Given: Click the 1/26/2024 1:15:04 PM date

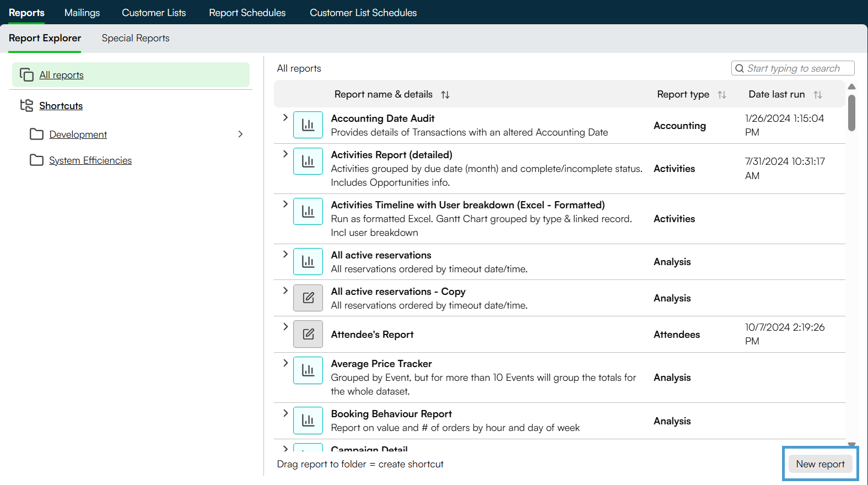Looking at the screenshot, I should coord(784,125).
